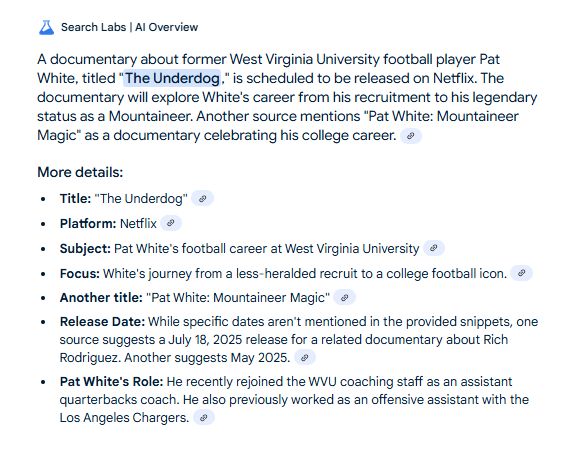Click the highlighted 'The Underdog' text
The height and width of the screenshot is (461, 566).
[x=172, y=78]
